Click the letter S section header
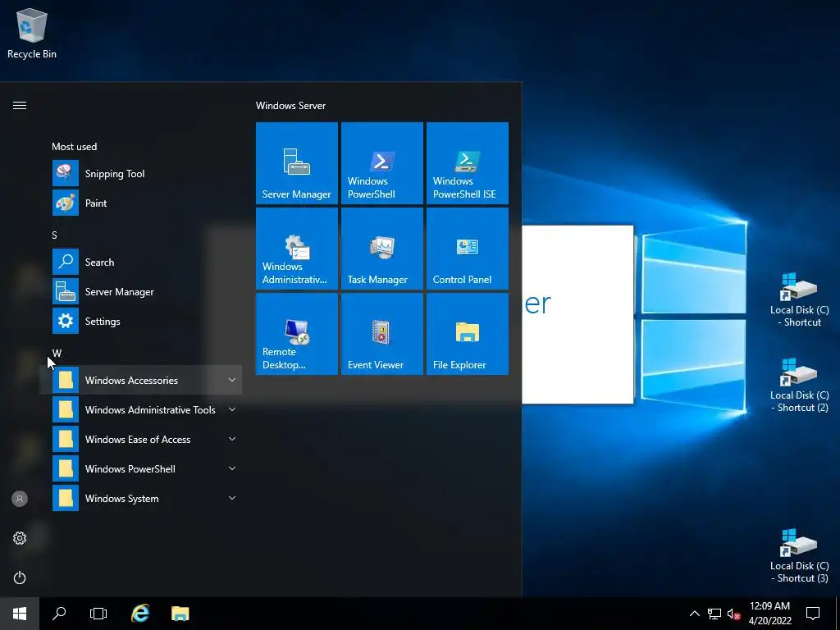The height and width of the screenshot is (630, 840). point(55,235)
